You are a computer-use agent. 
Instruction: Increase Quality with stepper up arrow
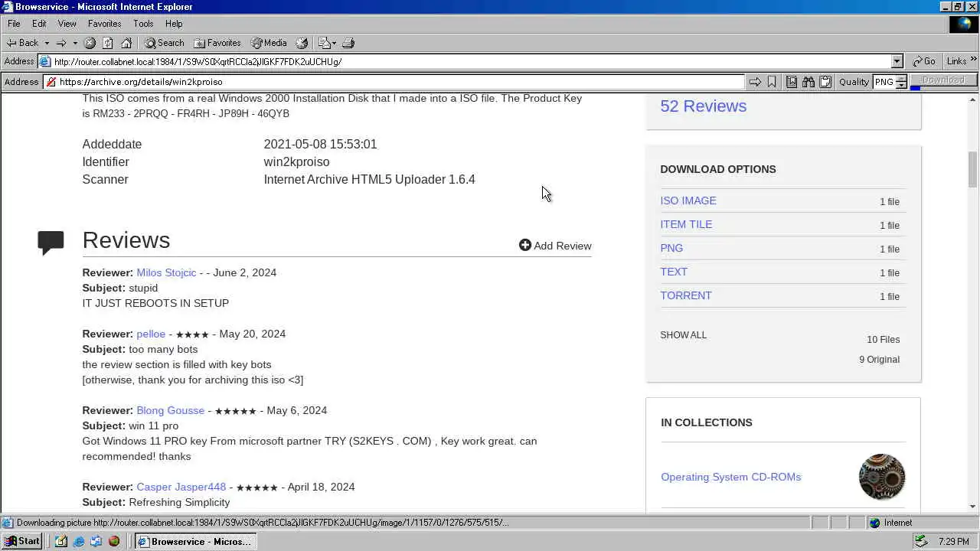[901, 78]
